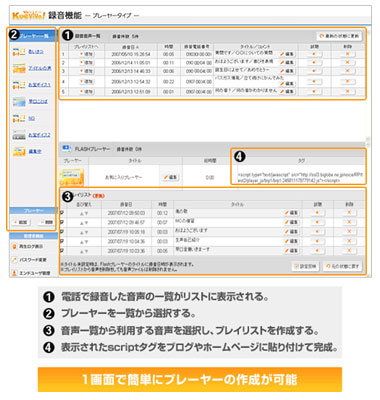Edit title of playlist item 2007/07/12 09:50:03
This screenshot has height=400, width=380.
(x=292, y=213)
